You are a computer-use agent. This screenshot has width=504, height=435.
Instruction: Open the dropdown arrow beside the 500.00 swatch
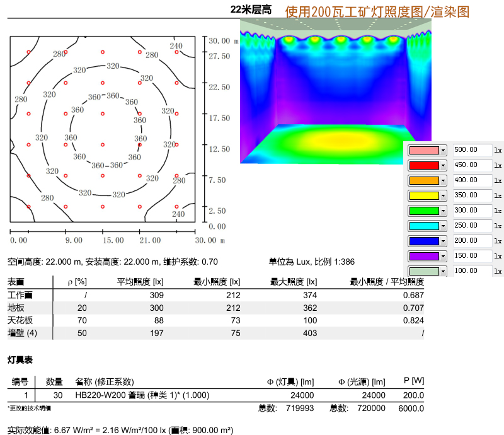tap(443, 150)
